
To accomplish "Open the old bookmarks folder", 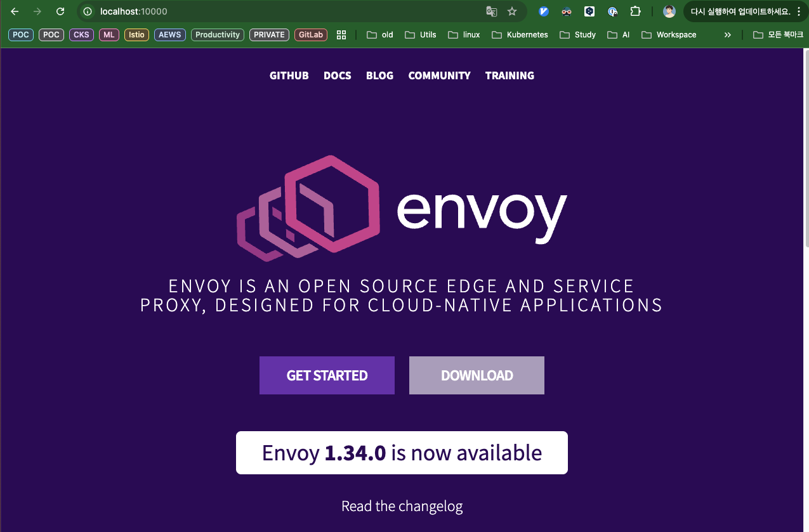I will pyautogui.click(x=380, y=35).
